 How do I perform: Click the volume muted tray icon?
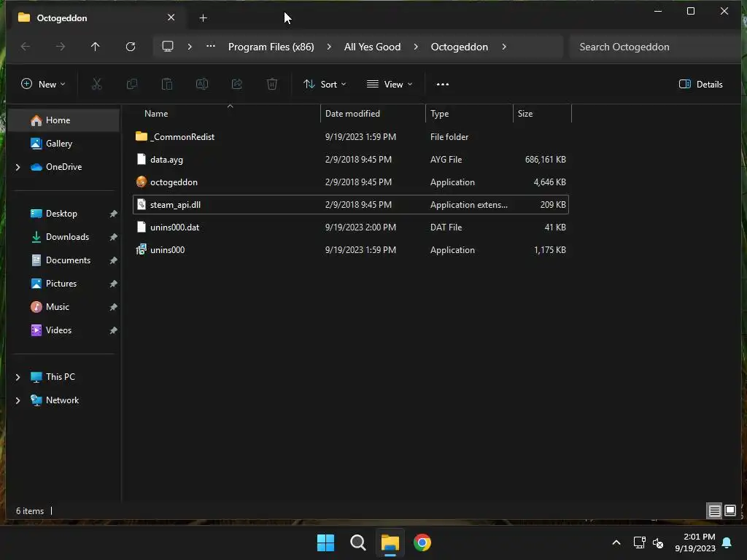coord(658,542)
